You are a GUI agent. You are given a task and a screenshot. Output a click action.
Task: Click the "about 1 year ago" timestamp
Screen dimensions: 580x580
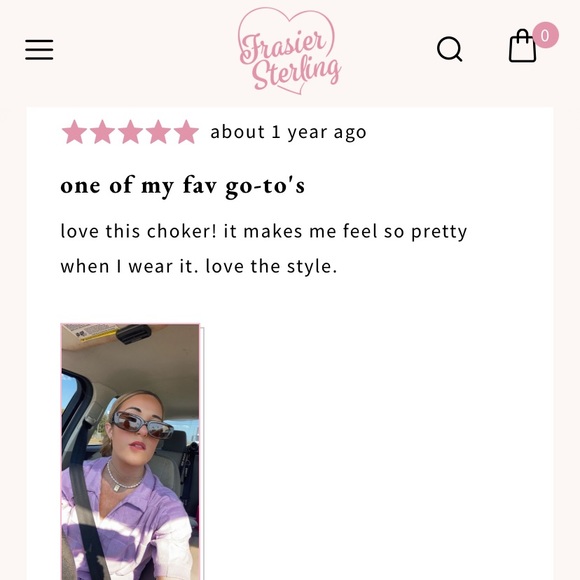click(289, 132)
